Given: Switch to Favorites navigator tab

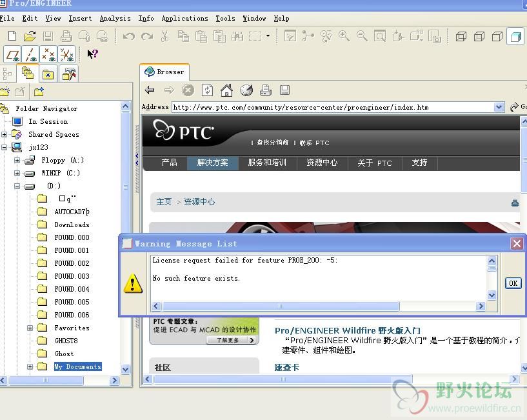Looking at the screenshot, I should click(48, 74).
